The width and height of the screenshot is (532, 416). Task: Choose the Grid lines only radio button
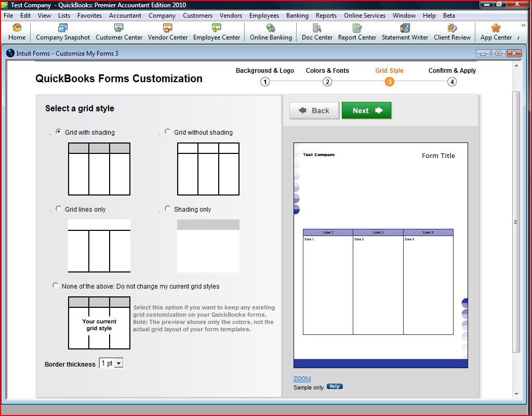tap(59, 209)
